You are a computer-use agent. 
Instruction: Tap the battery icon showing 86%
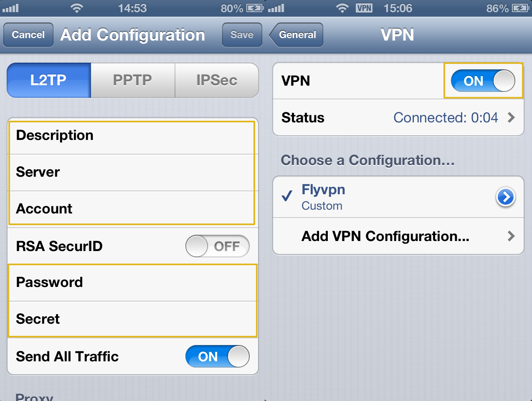520,8
